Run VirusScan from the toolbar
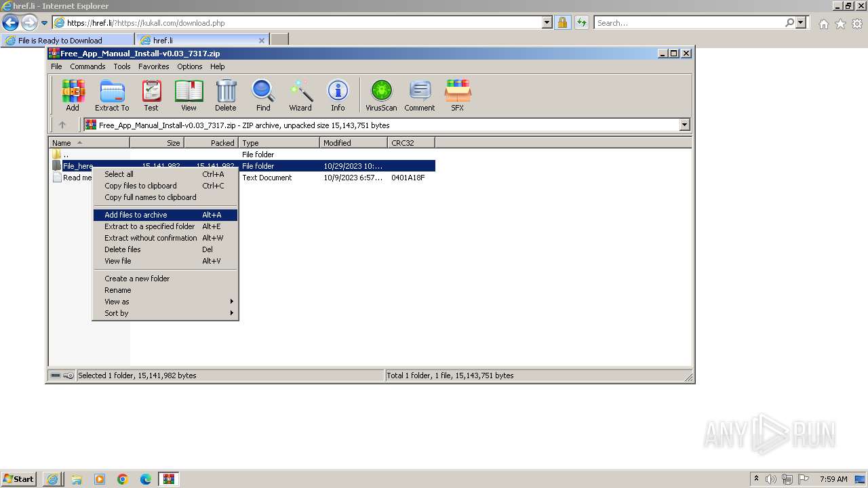The width and height of the screenshot is (868, 488). pos(381,95)
